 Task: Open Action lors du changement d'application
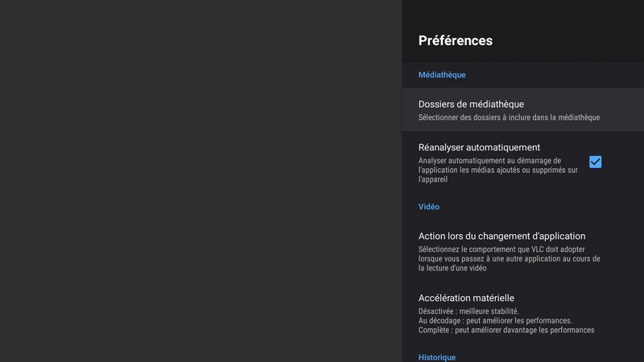point(502,237)
